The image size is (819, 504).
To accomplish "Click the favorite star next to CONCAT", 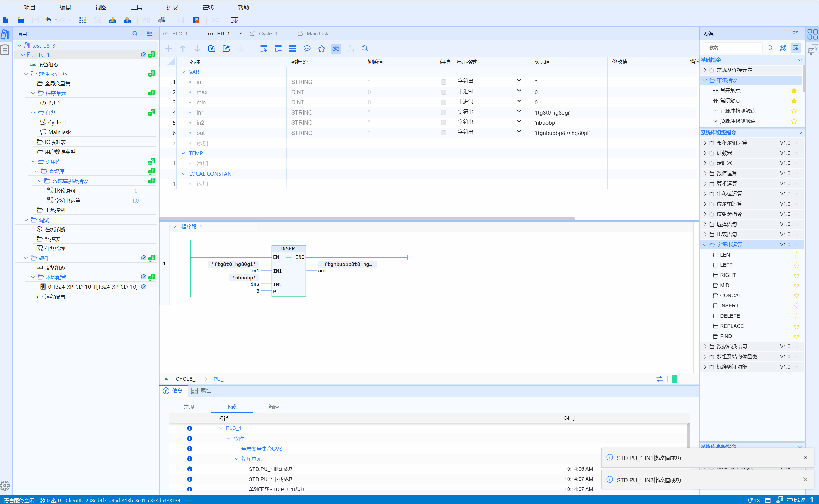I will pos(796,296).
